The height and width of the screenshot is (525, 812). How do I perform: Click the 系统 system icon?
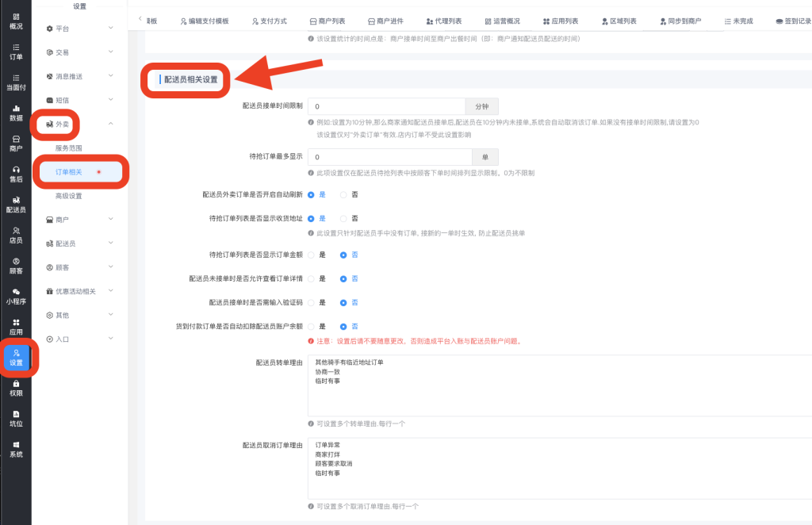point(16,449)
